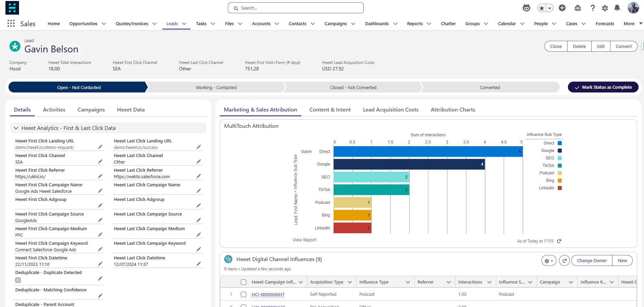Image resolution: width=644 pixels, height=307 pixels.
Task: Click the Convert button
Action: click(x=624, y=46)
